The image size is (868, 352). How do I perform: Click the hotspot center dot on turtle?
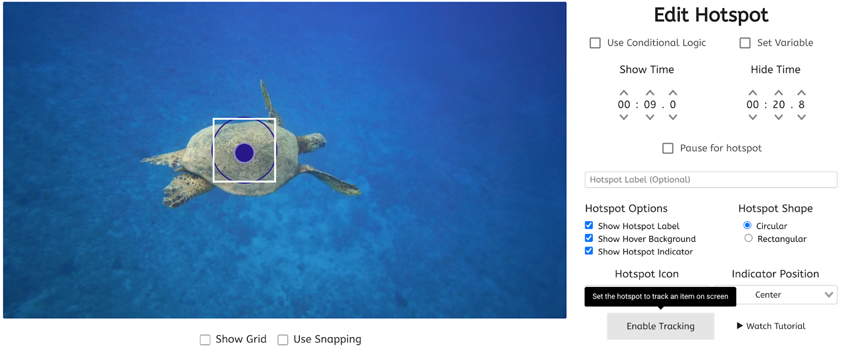tap(244, 153)
